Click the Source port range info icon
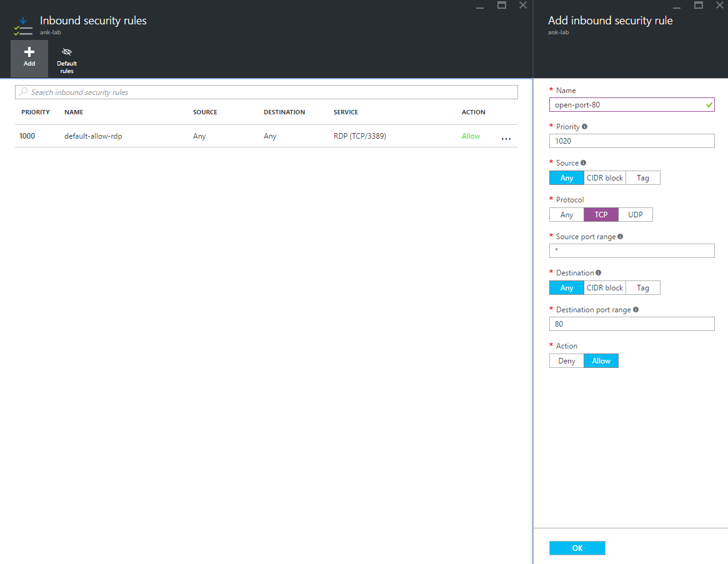The width and height of the screenshot is (728, 564). point(620,236)
